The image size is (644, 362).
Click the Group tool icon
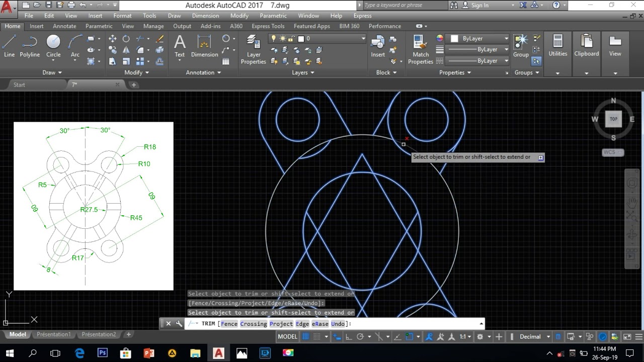click(521, 46)
